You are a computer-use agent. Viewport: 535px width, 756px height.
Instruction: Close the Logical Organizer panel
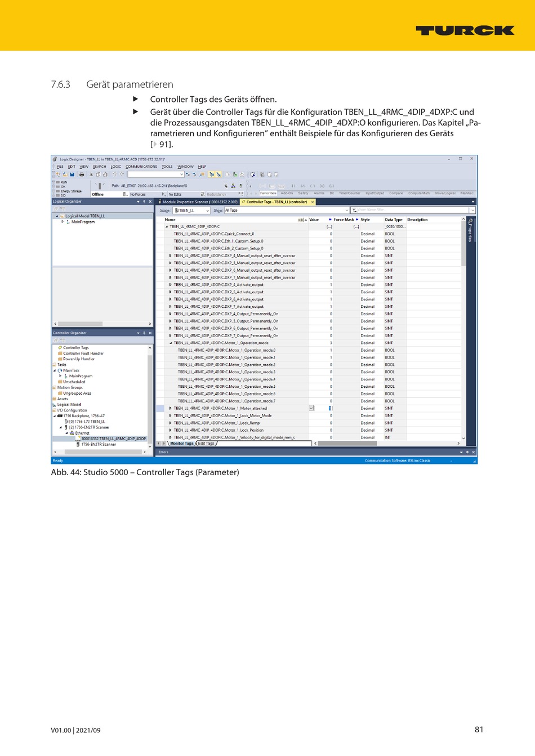[x=150, y=202]
